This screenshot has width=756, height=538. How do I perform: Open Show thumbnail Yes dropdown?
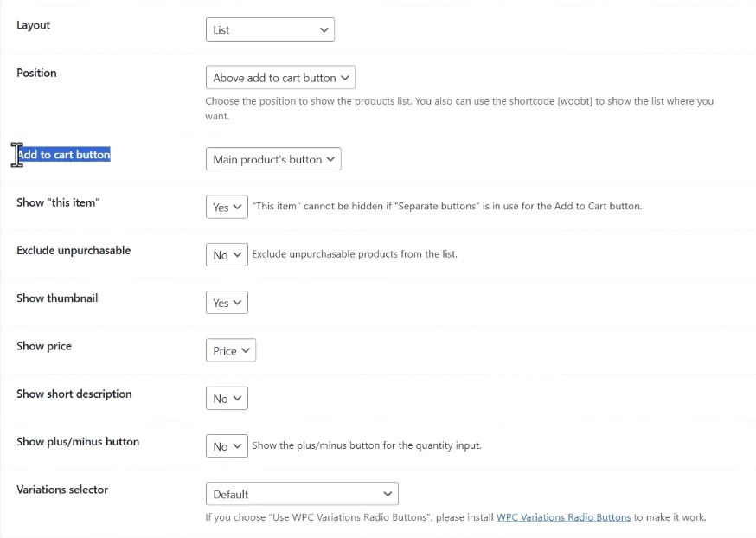(227, 302)
